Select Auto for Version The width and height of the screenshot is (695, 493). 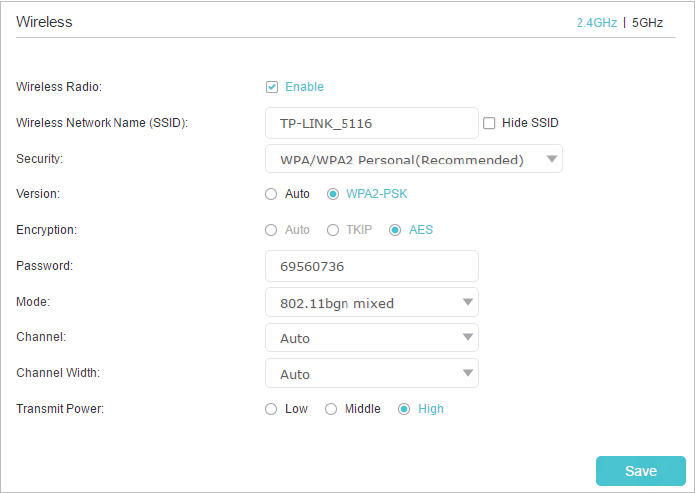pos(271,194)
